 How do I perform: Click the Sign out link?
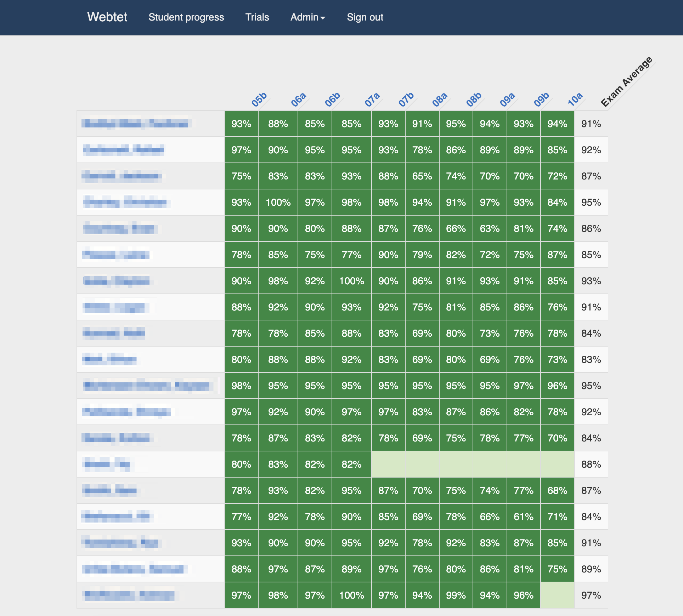(x=365, y=17)
